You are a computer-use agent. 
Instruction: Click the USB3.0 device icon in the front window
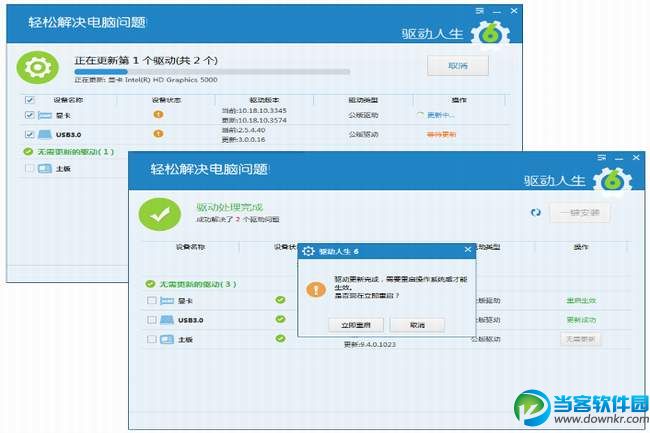pyautogui.click(x=167, y=320)
